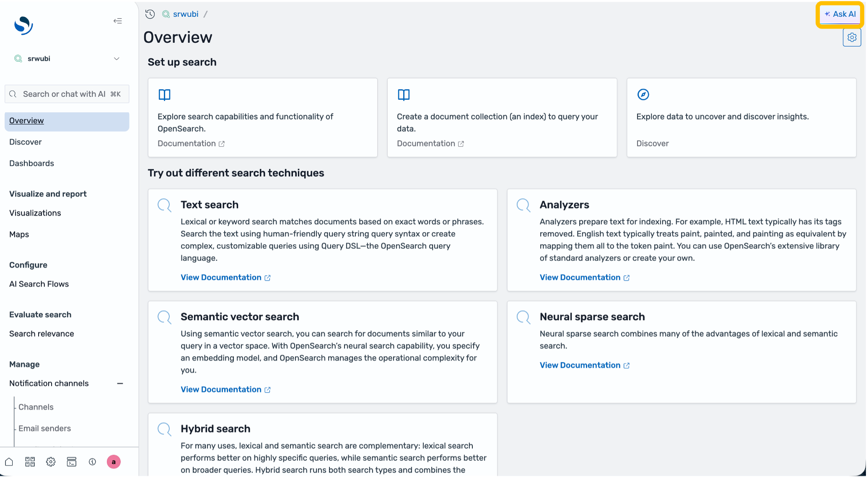Open AI Search Flows
The image size is (868, 478).
[39, 284]
